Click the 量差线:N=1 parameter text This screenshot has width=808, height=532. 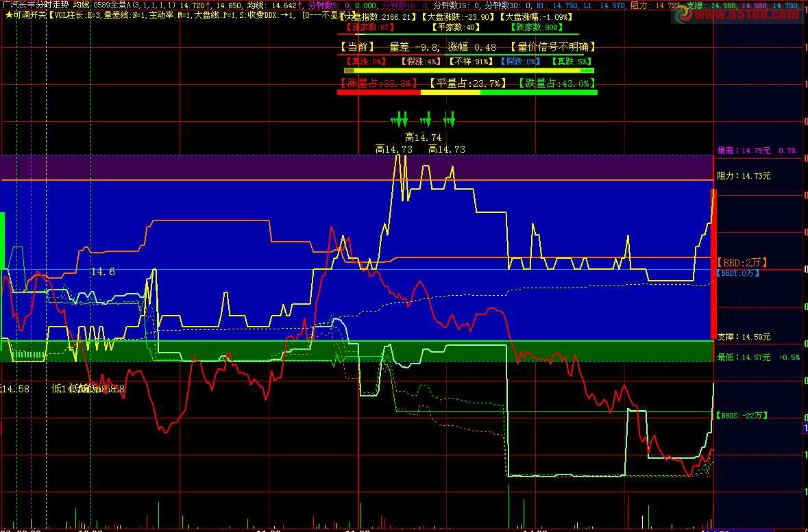pos(125,15)
